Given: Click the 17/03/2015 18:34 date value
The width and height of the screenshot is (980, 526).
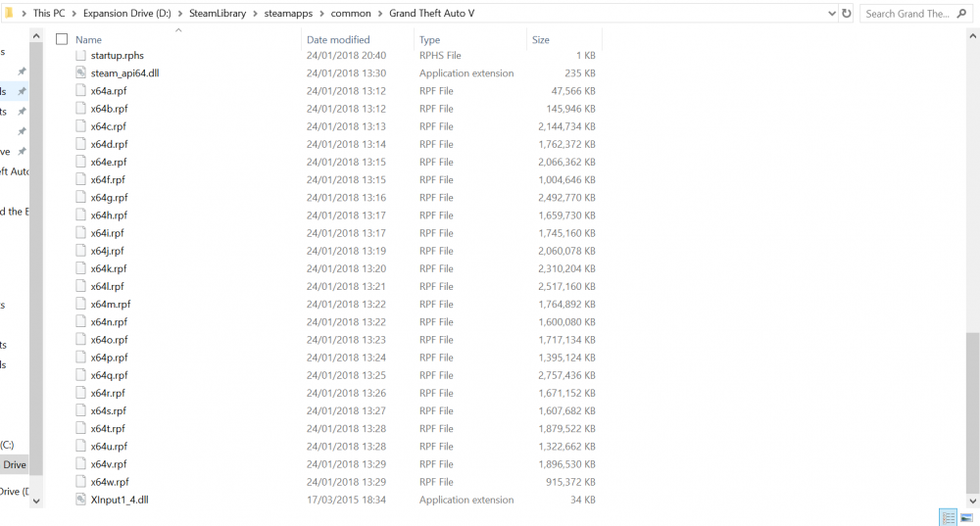Looking at the screenshot, I should 346,500.
